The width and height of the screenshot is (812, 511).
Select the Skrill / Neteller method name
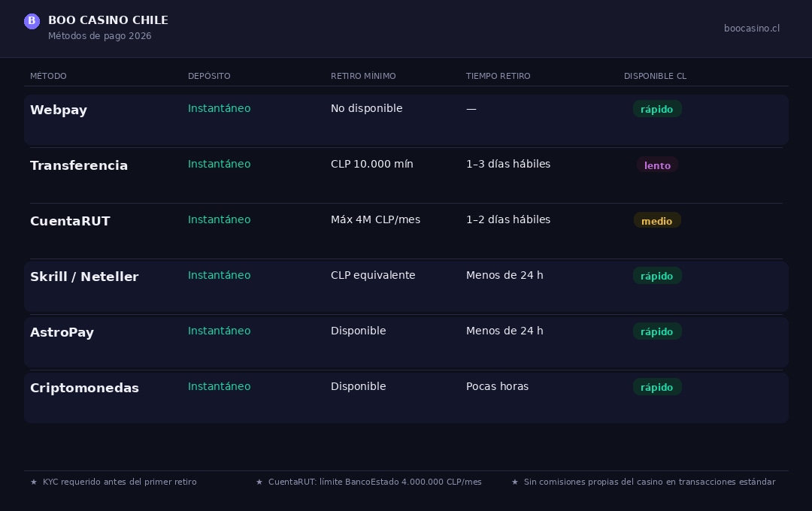coord(84,277)
